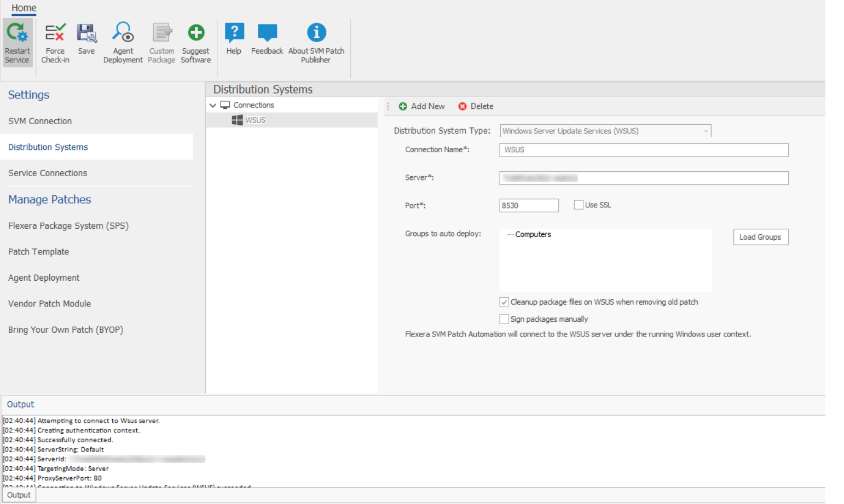Click the toolbar grip dots beside Add New
The height and width of the screenshot is (504, 844).
point(388,106)
